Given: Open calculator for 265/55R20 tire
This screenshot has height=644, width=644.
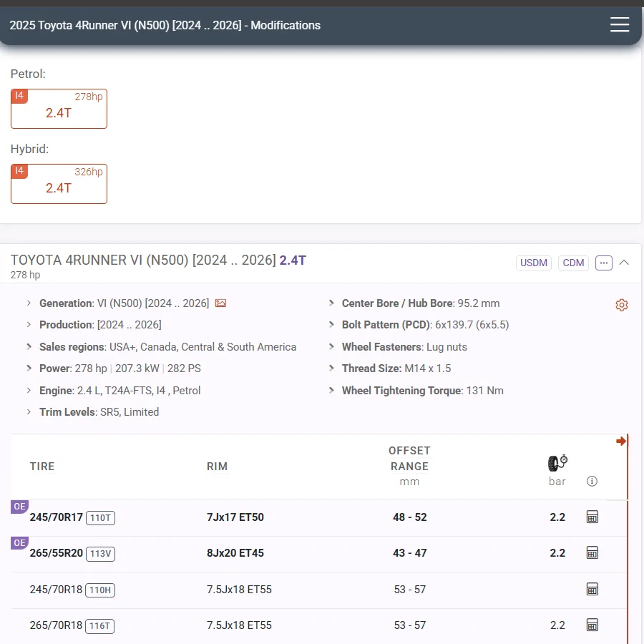Looking at the screenshot, I should pos(592,553).
